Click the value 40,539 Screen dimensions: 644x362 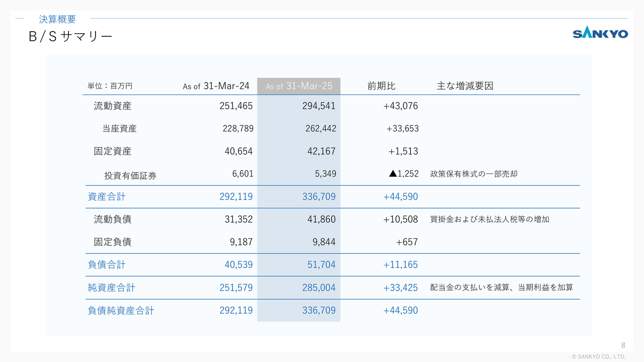click(238, 264)
